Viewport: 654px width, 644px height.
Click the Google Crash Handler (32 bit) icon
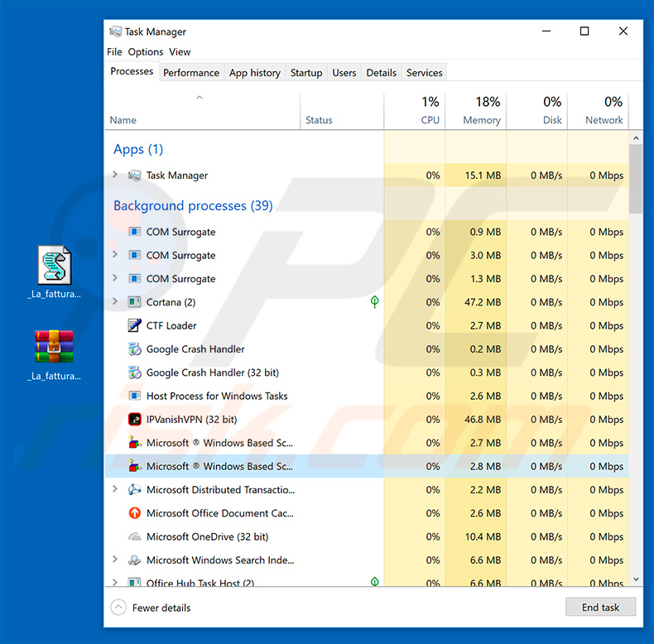click(x=134, y=372)
